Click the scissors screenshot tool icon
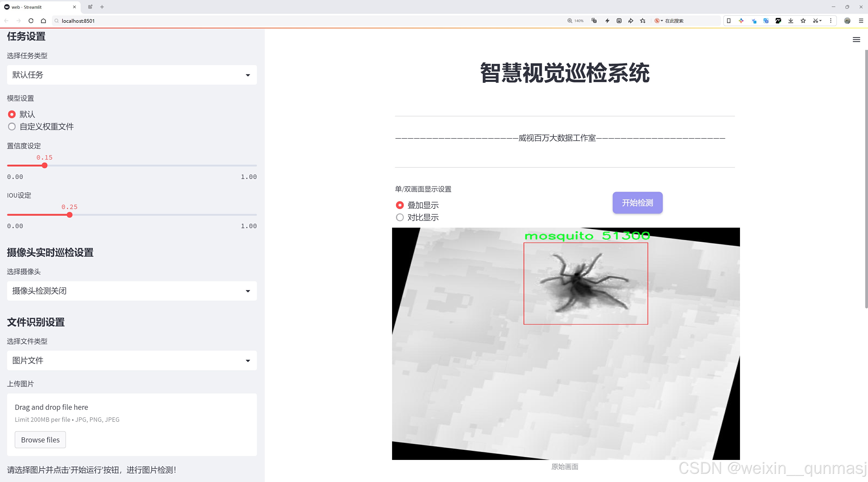Viewport: 868px width, 482px height. tap(815, 21)
